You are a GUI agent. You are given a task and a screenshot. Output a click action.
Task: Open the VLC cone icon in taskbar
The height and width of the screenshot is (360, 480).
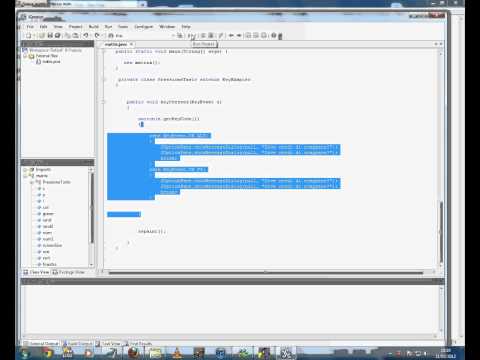[177, 353]
